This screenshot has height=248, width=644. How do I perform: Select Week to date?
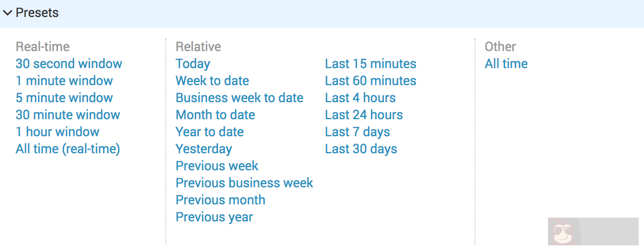212,81
